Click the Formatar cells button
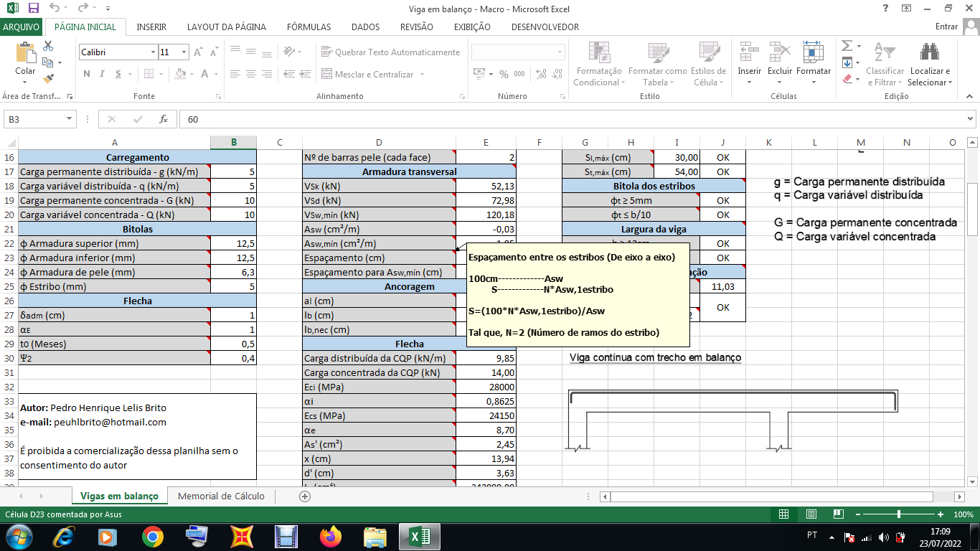The width and height of the screenshot is (980, 551). (x=814, y=64)
